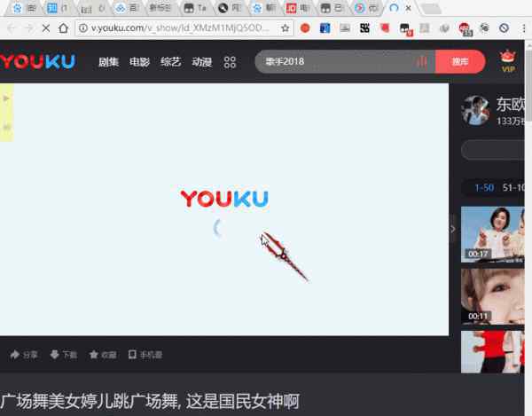This screenshot has width=532, height=416.
Task: Select the 51-10x playlist range tab
Action: pos(513,188)
